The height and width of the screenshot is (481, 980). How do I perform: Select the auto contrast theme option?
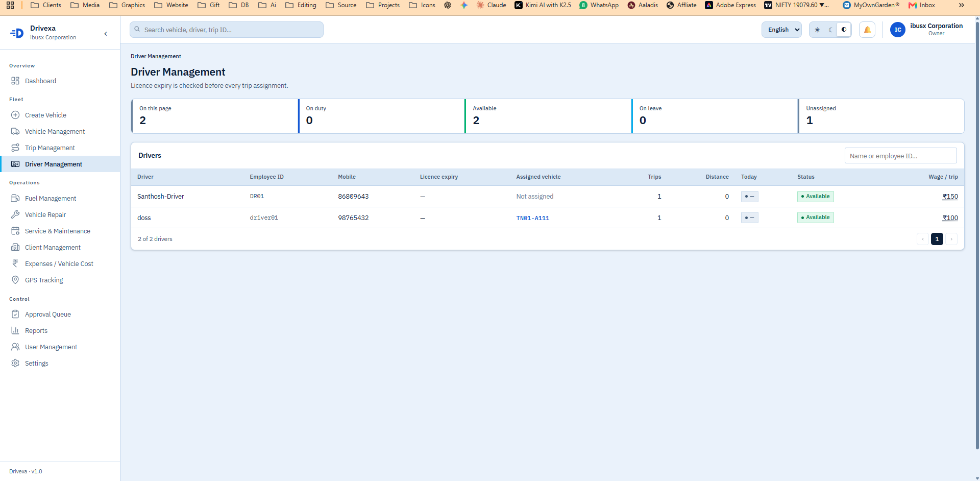click(844, 30)
